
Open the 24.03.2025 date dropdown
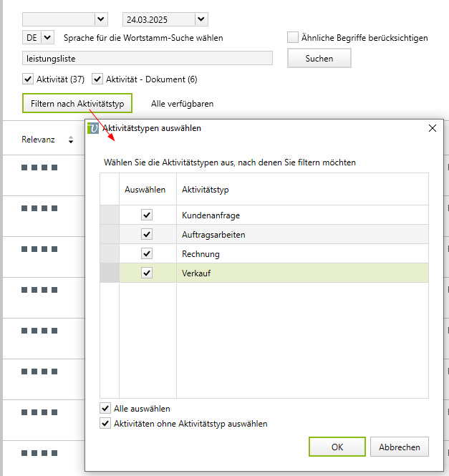point(201,19)
